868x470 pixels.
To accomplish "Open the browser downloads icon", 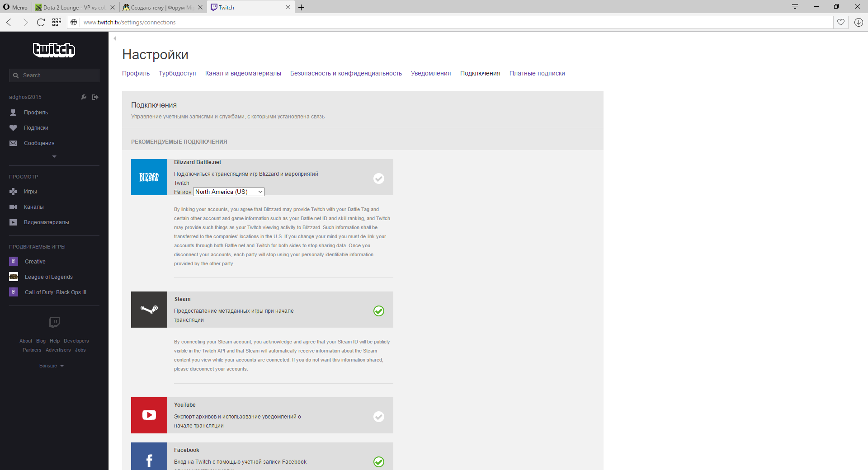I will point(859,22).
